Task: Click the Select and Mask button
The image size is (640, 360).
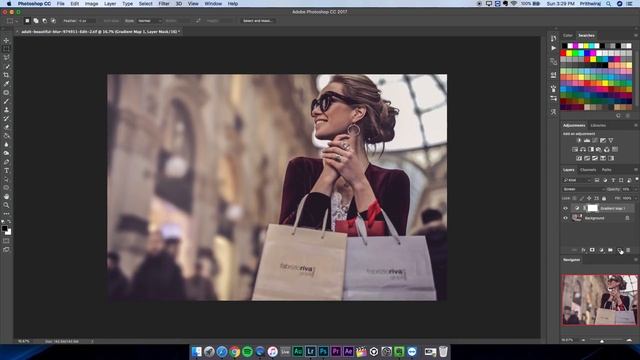Action: coord(258,20)
